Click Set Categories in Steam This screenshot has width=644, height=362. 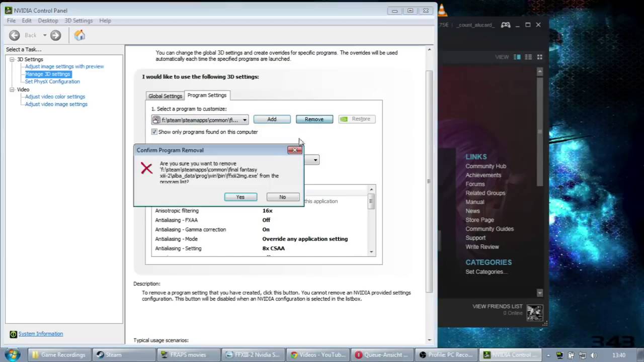(x=486, y=272)
